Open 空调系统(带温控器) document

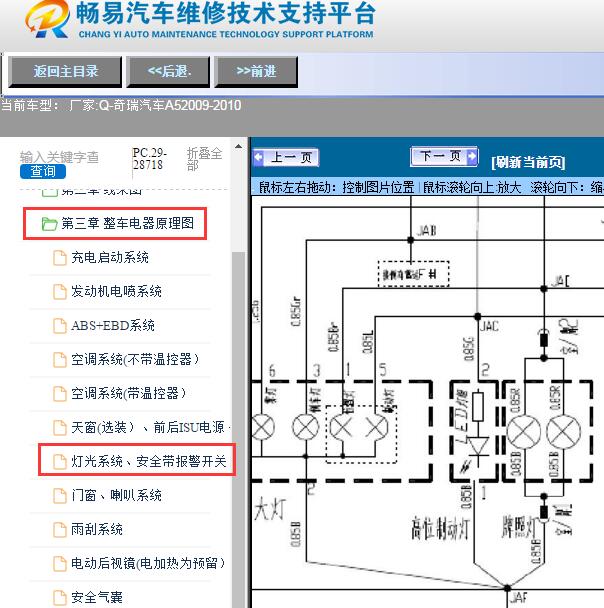click(128, 394)
